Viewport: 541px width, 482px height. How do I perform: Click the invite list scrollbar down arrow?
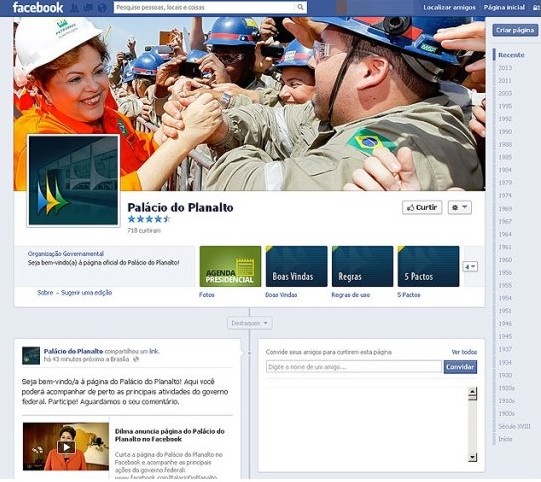click(x=472, y=458)
